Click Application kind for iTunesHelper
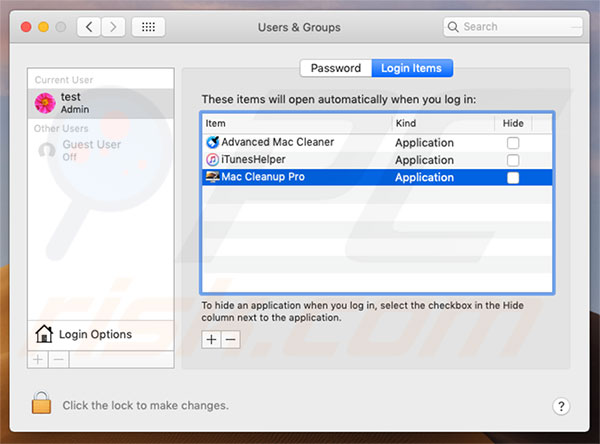 424,160
